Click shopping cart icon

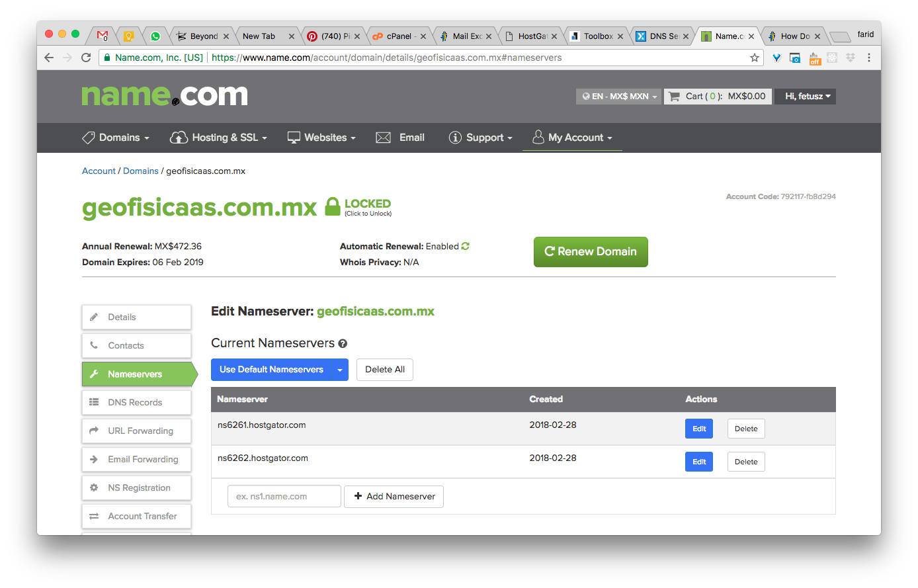tap(674, 97)
